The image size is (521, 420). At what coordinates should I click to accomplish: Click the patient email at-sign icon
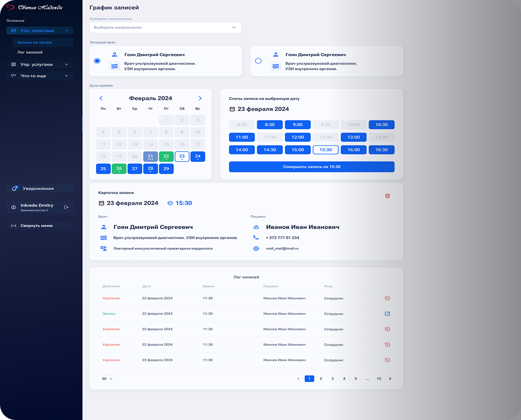point(256,248)
